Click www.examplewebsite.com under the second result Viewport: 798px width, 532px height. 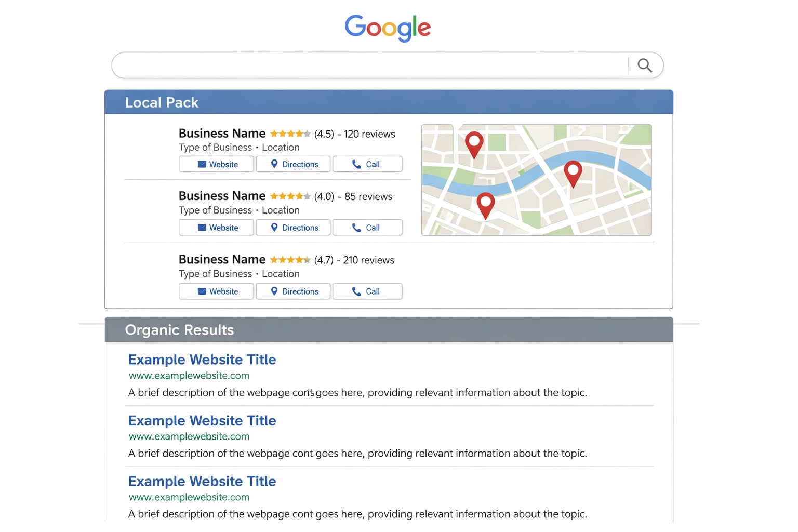[189, 436]
